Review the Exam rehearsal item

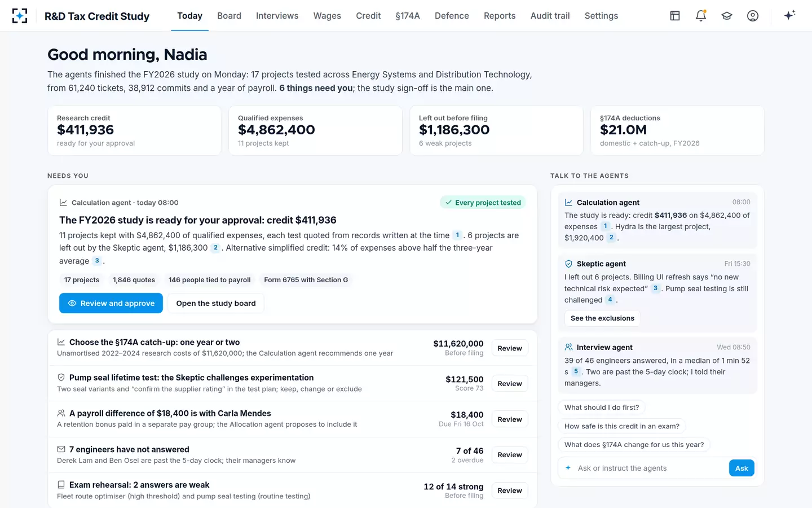510,491
